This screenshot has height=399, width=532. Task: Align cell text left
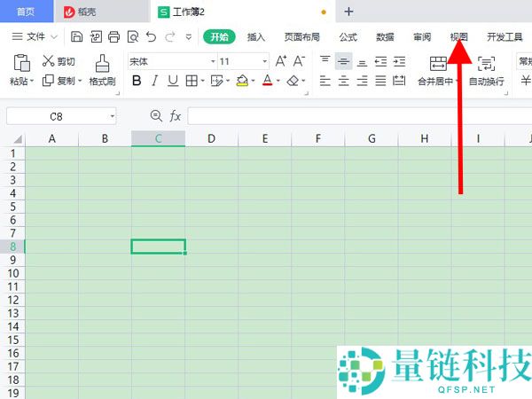coord(325,81)
